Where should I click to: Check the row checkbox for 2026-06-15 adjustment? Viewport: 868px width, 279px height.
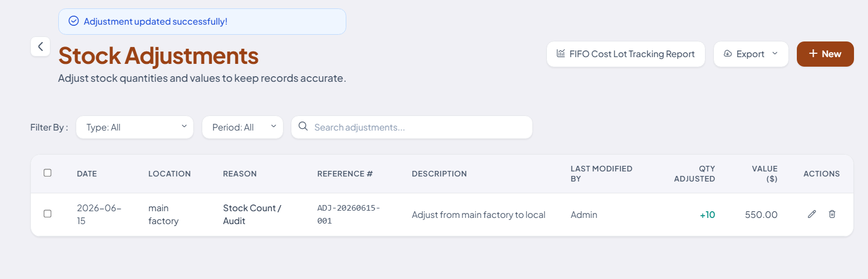coord(48,214)
